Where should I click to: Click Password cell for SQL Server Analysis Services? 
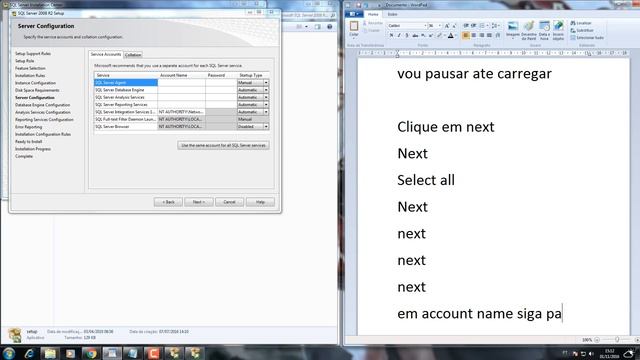tap(221, 97)
